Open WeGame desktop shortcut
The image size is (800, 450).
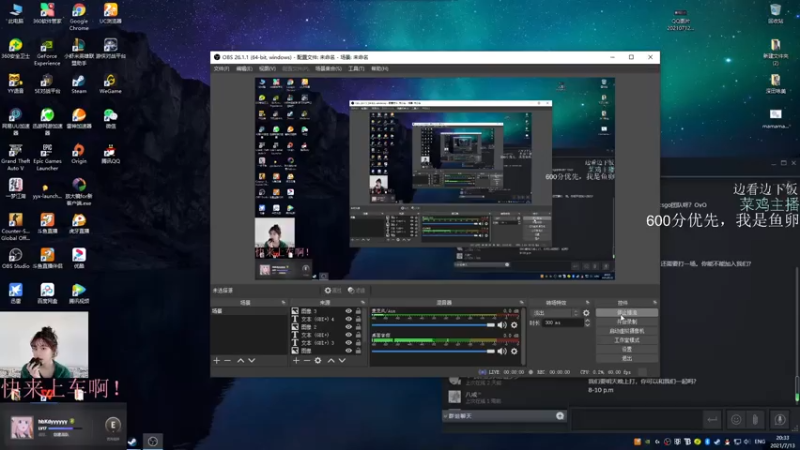click(x=110, y=84)
